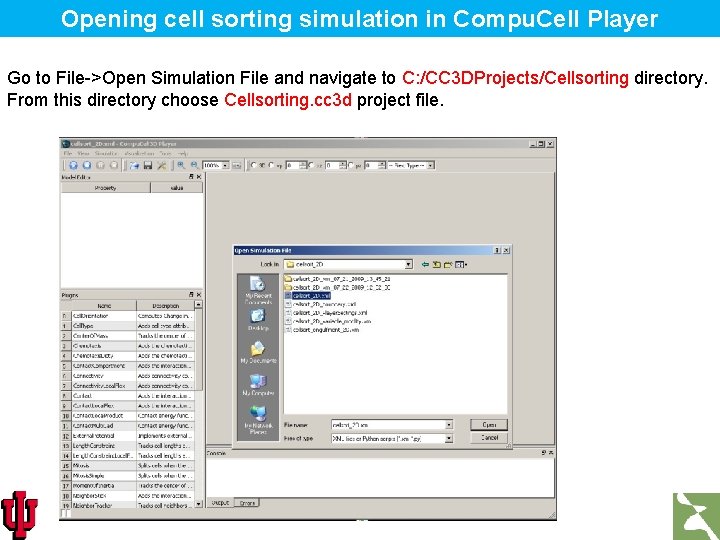Click the configuration tools toolbar icon

162,165
